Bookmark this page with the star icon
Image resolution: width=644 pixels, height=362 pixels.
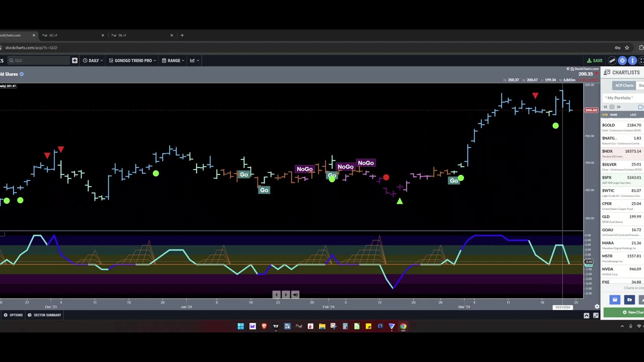coord(627,48)
